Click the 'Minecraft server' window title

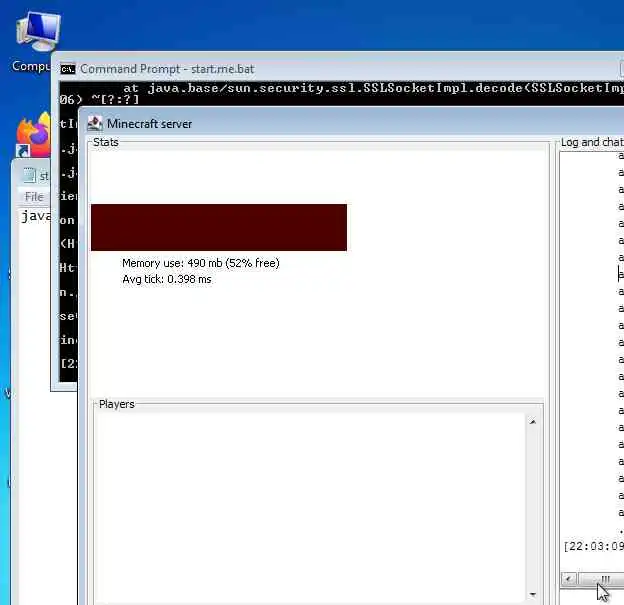pyautogui.click(x=149, y=124)
